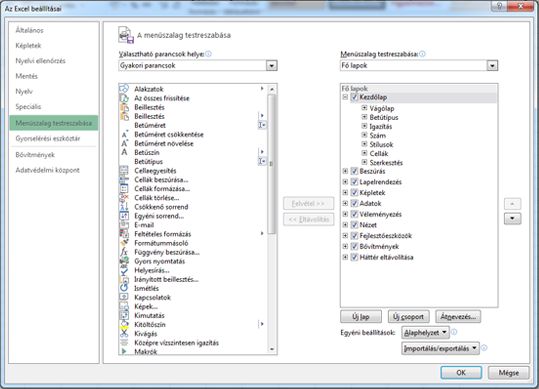This screenshot has width=539, height=389.
Task: Click the Csökkenő sorrend sort icon
Action: (x=124, y=207)
